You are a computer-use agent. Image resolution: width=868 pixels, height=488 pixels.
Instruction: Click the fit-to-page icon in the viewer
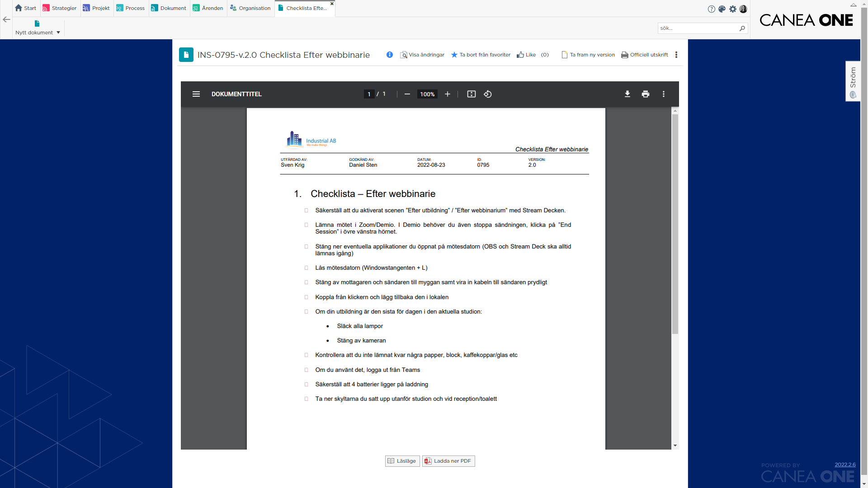pos(472,94)
